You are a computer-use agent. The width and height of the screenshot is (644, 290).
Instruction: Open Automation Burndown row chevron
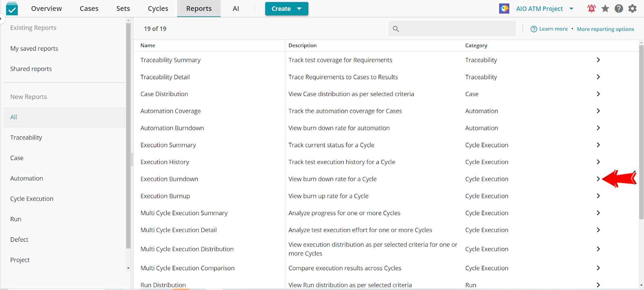coord(598,128)
